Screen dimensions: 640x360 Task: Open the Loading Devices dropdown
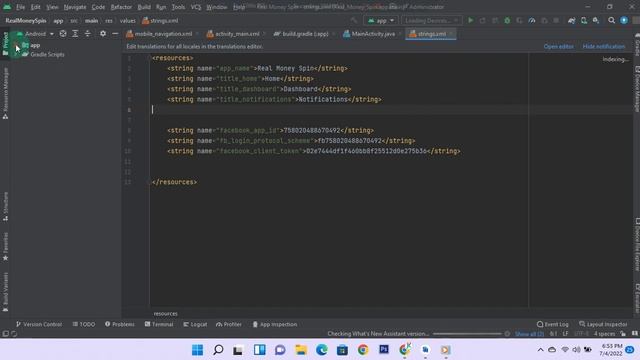coord(431,20)
